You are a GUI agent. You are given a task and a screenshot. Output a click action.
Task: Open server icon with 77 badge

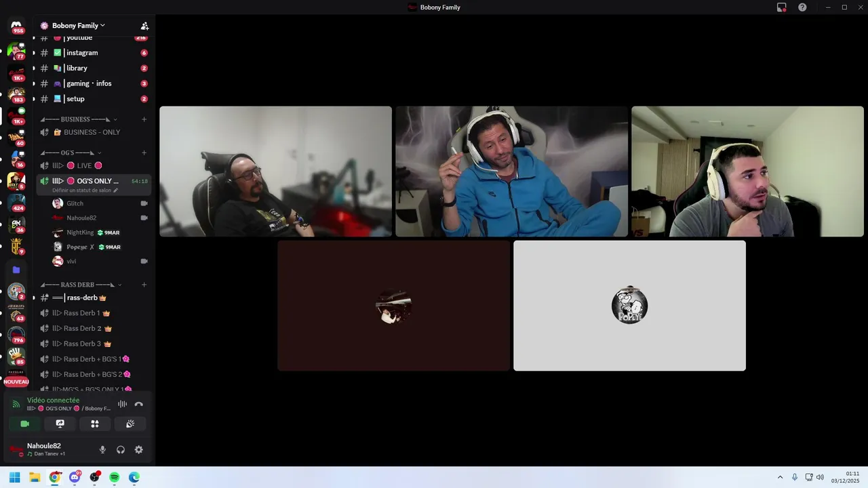16,51
